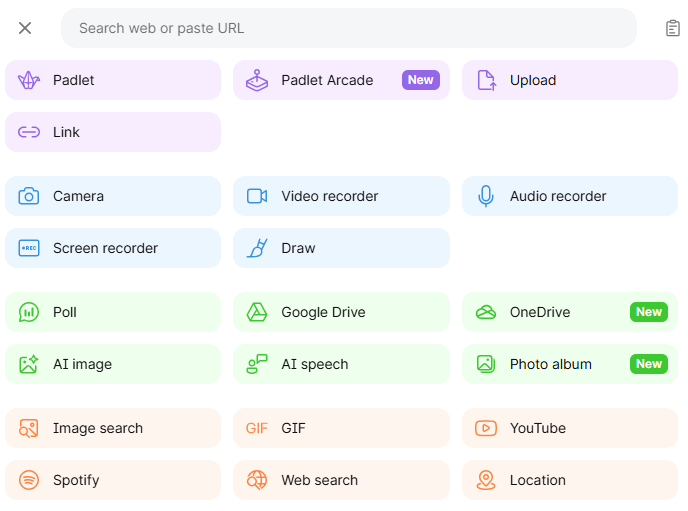This screenshot has height=511, width=688.
Task: Open the Google Drive triangle icon
Action: click(257, 312)
